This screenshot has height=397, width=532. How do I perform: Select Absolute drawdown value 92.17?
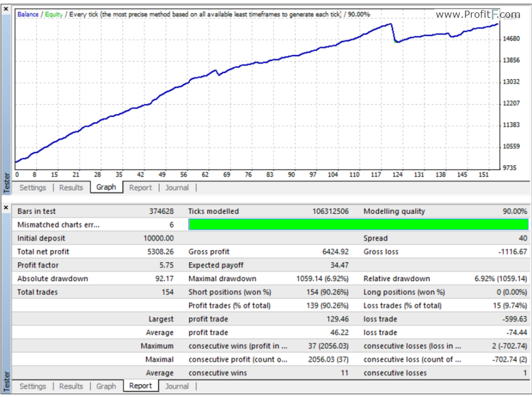164,279
